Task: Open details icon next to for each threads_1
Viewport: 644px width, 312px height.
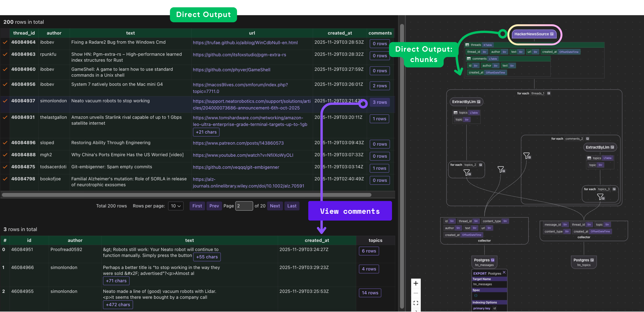Action: pos(549,93)
